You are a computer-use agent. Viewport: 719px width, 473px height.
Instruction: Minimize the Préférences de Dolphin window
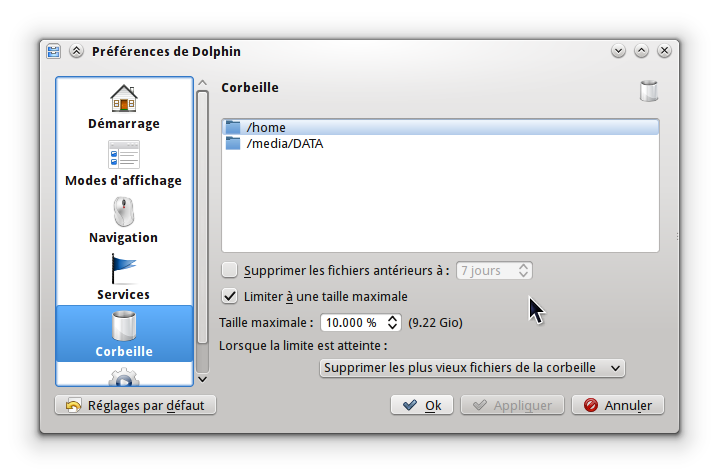[618, 50]
